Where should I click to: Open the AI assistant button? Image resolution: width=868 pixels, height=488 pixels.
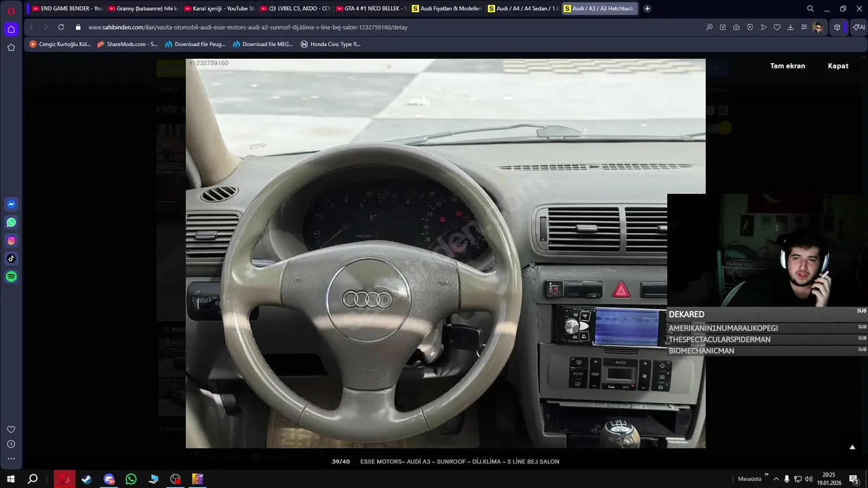[859, 27]
